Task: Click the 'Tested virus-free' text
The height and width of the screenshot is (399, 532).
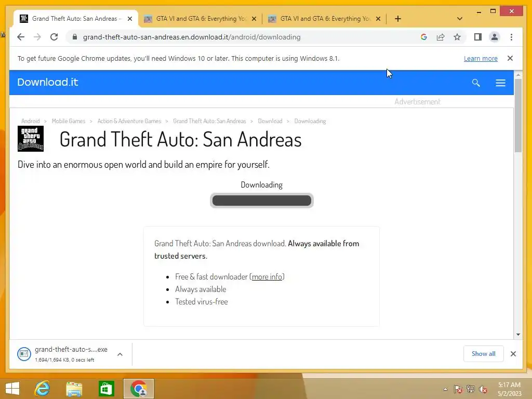Action: pos(201,302)
